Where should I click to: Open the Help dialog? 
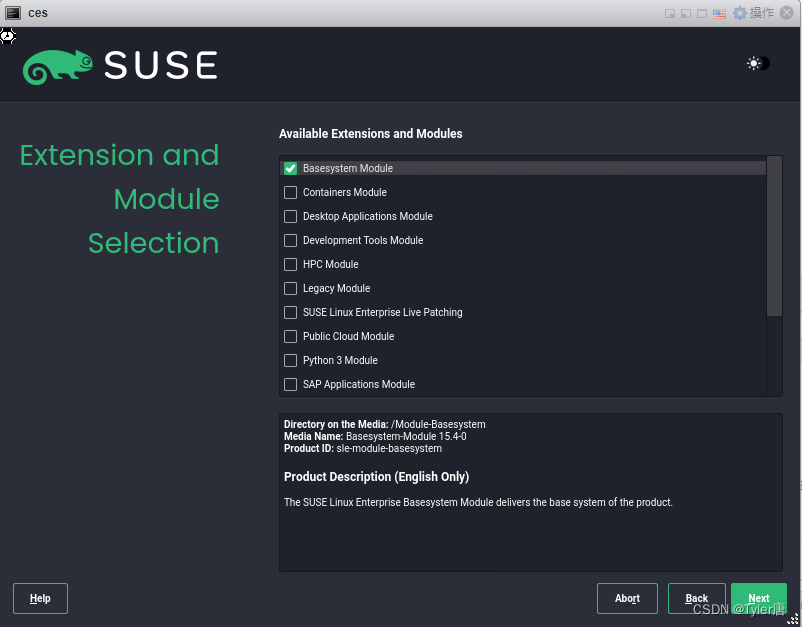(40, 598)
